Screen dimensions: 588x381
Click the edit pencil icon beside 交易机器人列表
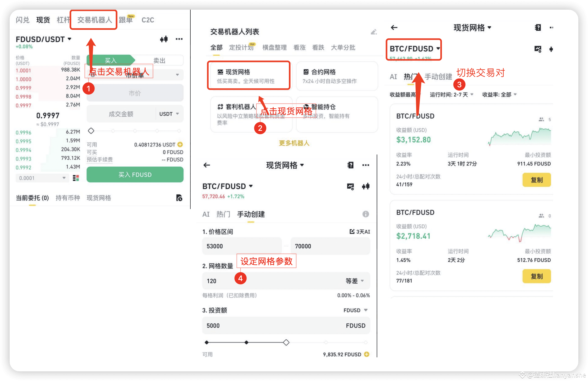coord(374,31)
